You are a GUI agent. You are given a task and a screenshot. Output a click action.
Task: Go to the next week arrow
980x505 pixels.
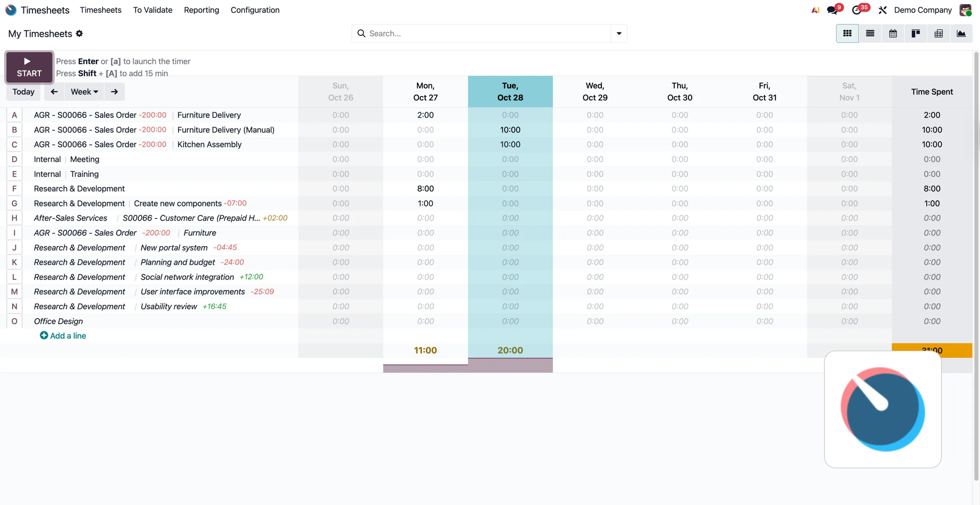[114, 92]
